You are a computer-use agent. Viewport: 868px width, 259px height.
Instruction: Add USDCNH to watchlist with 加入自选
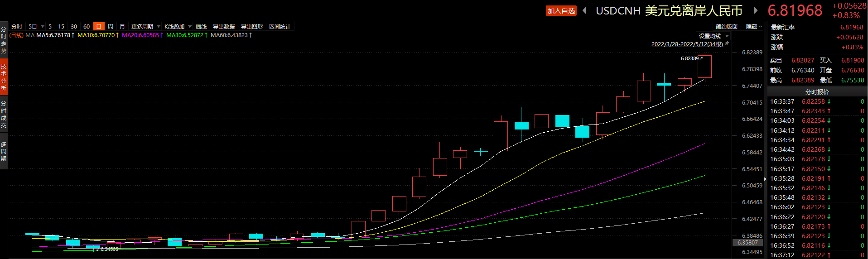(561, 10)
